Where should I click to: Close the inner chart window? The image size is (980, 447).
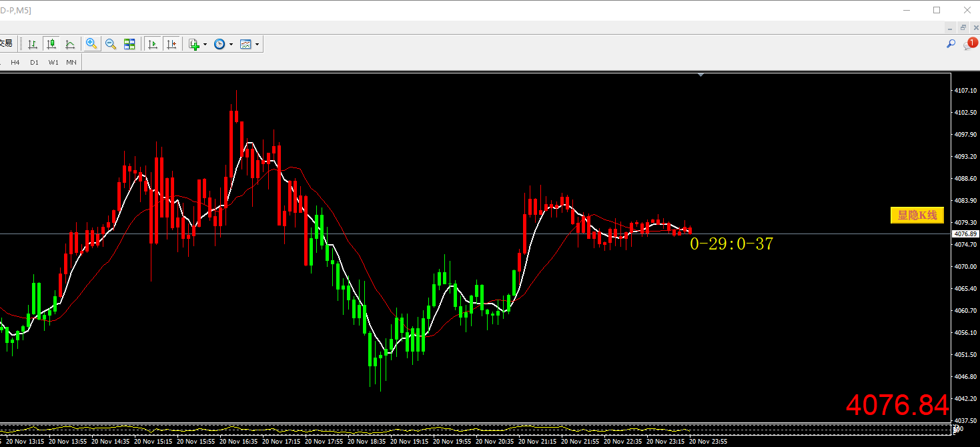coord(974,27)
